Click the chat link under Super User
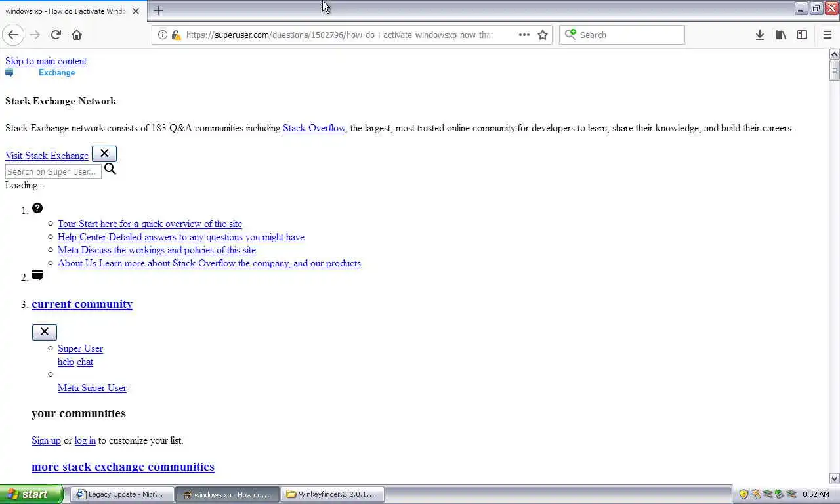Screen dimensions: 840x504 point(85,362)
